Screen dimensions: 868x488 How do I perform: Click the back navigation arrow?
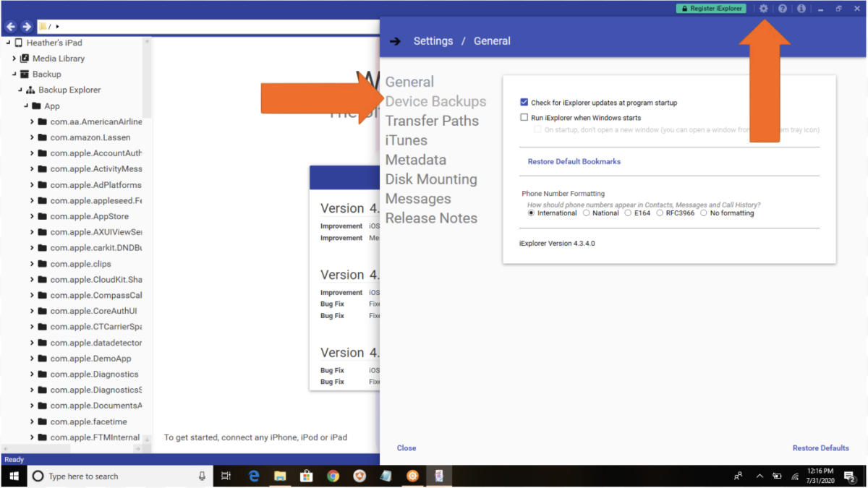coord(11,27)
